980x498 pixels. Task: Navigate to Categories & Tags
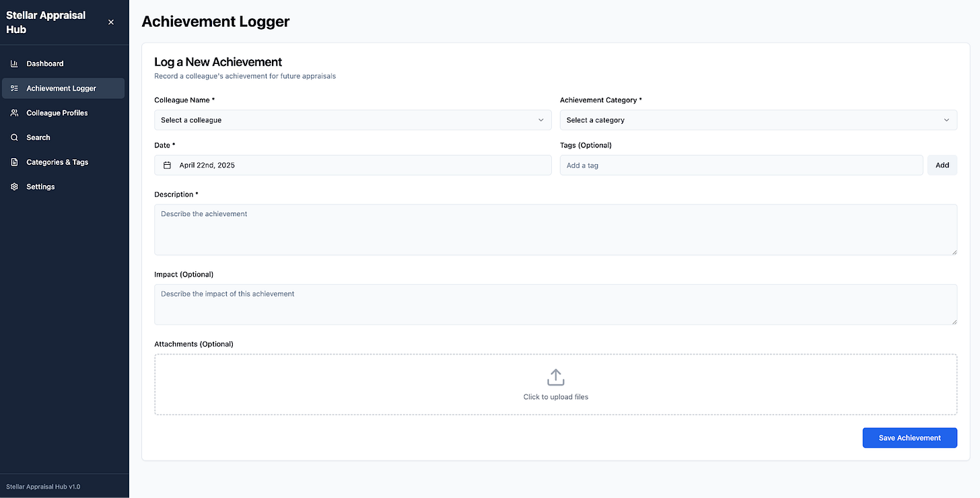pos(63,162)
